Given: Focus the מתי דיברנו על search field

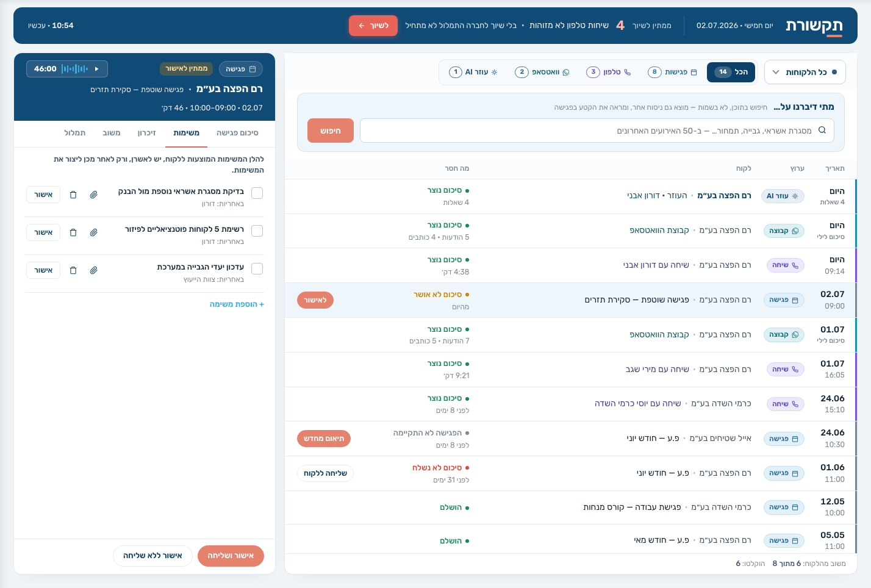Looking at the screenshot, I should [x=597, y=131].
